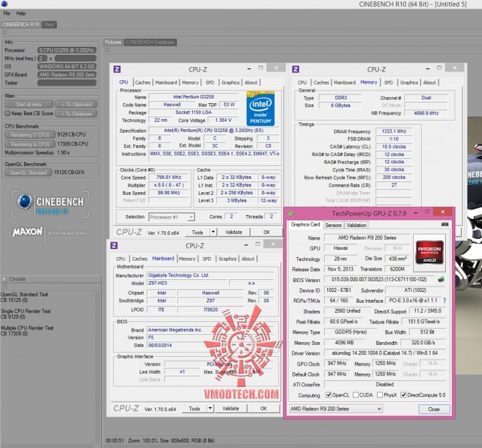Click the NB Frequency value in Memory tab

(426, 113)
